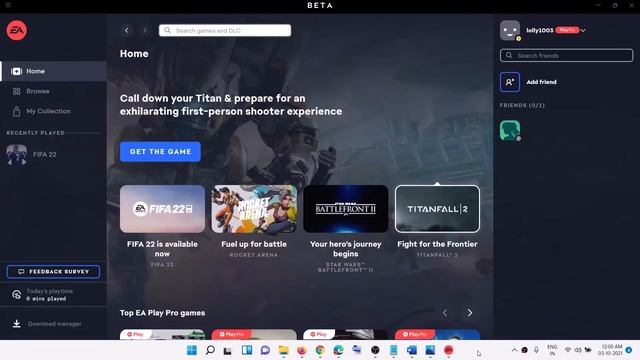The width and height of the screenshot is (640, 360).
Task: Click the FIFA 22 recently played thumbnail
Action: (x=17, y=155)
